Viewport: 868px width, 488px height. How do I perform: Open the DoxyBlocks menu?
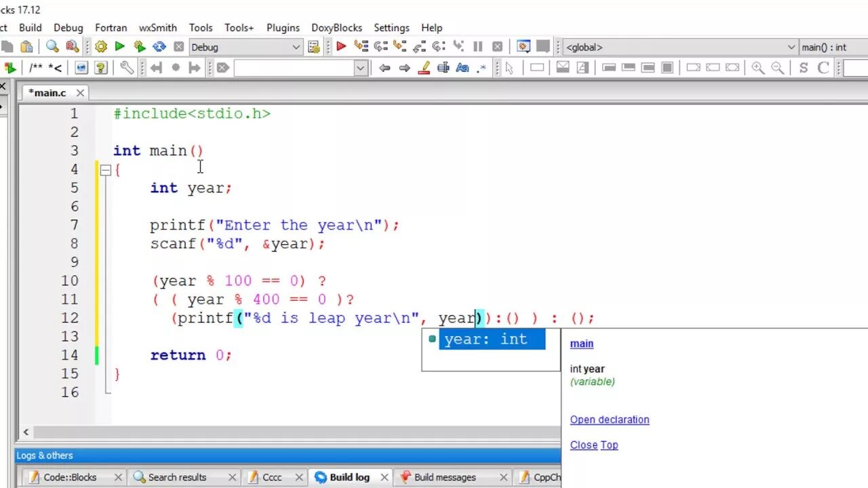point(337,28)
